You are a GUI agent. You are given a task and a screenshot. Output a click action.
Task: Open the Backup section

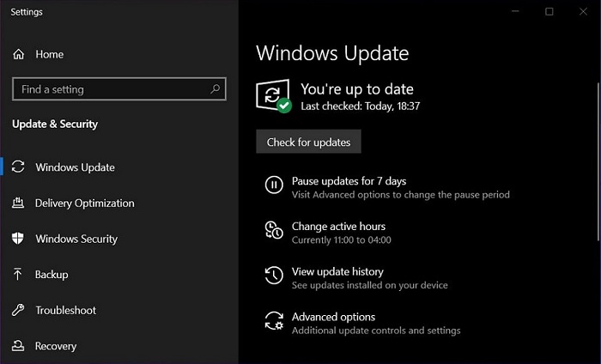(x=52, y=275)
